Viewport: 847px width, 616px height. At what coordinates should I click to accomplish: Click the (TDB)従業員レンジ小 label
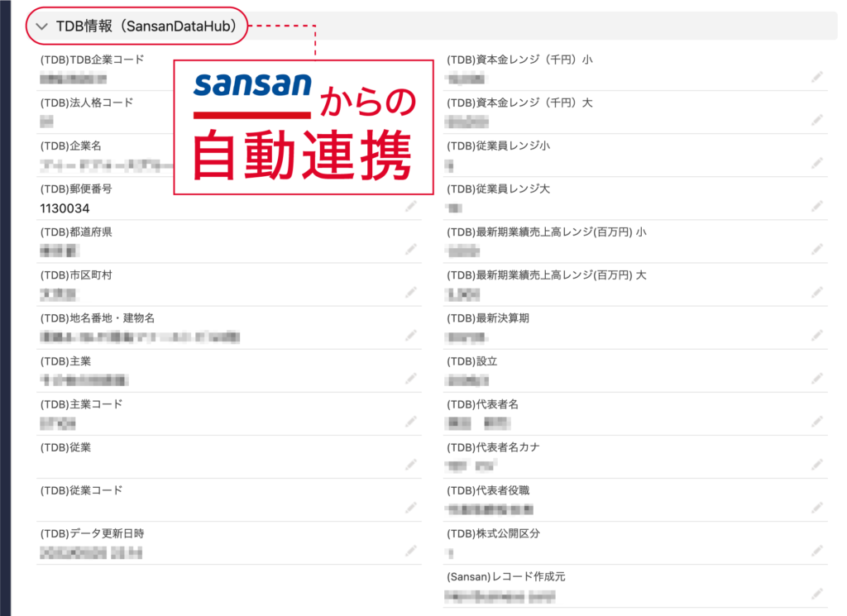(x=499, y=146)
